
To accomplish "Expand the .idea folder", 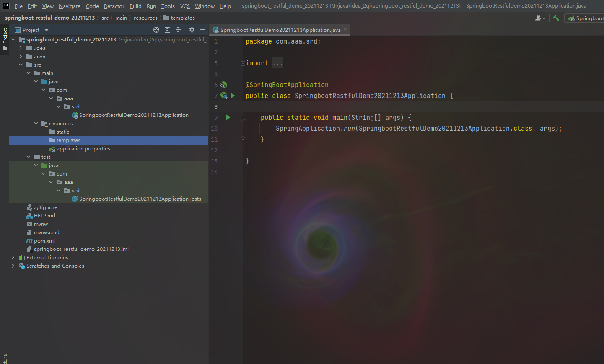I will (x=21, y=48).
